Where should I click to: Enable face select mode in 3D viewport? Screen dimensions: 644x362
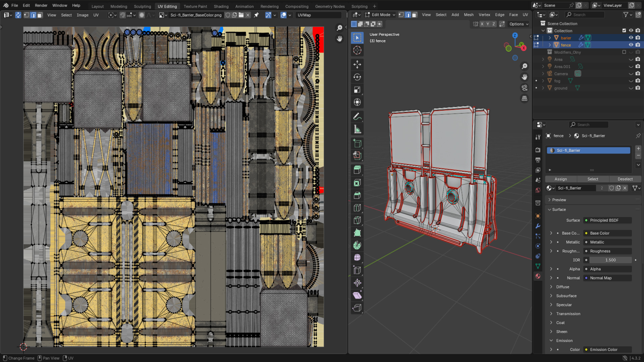(415, 15)
